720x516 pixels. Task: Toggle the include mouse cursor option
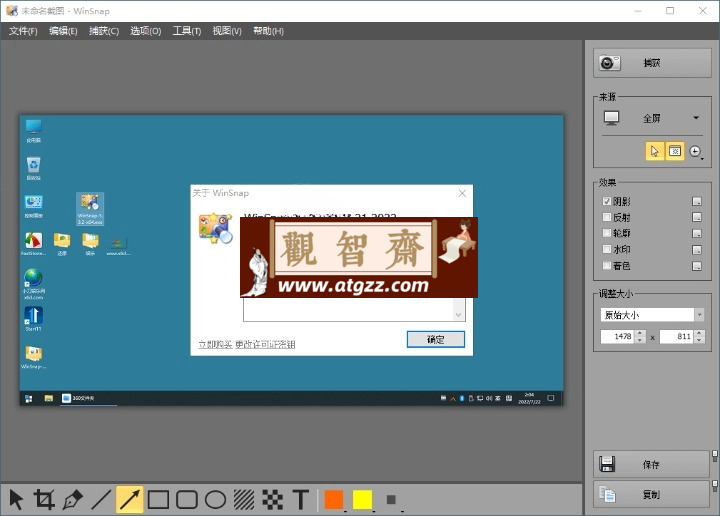tap(654, 151)
